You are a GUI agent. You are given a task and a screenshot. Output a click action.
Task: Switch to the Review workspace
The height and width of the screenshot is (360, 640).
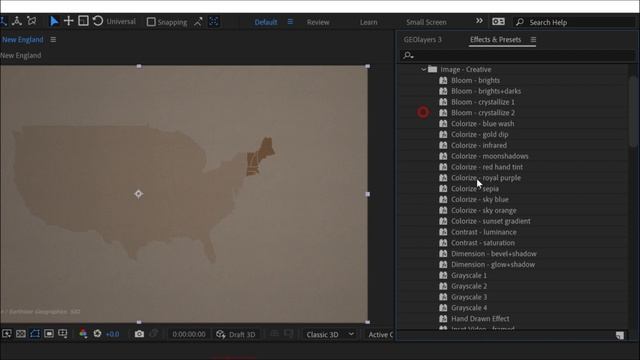pos(318,22)
